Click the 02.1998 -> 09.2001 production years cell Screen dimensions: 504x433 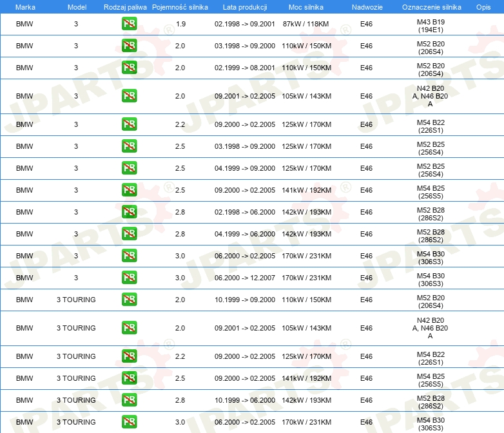tap(244, 24)
